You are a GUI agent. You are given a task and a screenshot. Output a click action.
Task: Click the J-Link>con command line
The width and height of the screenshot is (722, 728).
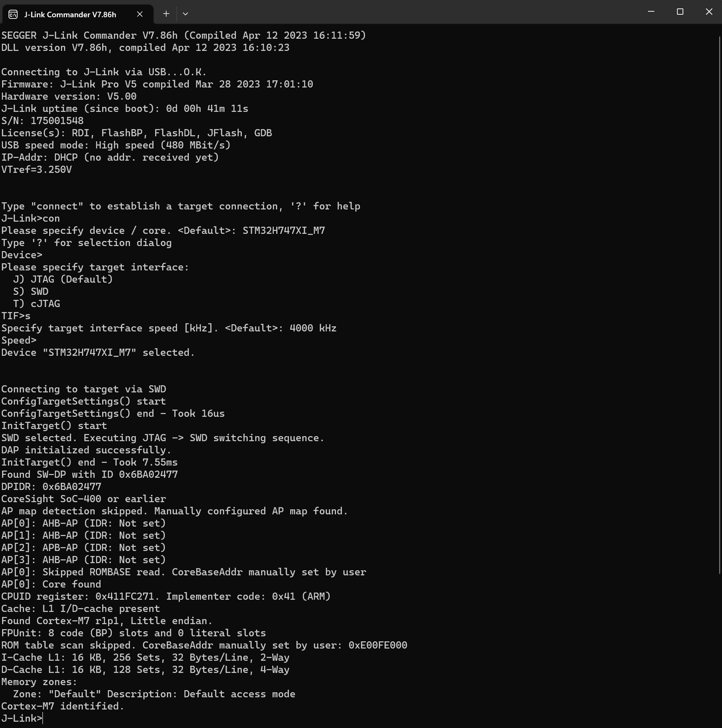tap(31, 218)
